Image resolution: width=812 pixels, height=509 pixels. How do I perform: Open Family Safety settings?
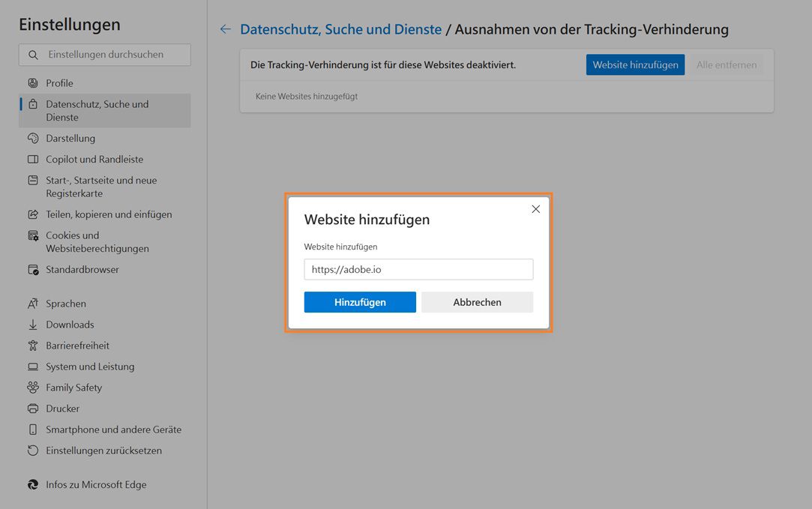[x=73, y=388]
